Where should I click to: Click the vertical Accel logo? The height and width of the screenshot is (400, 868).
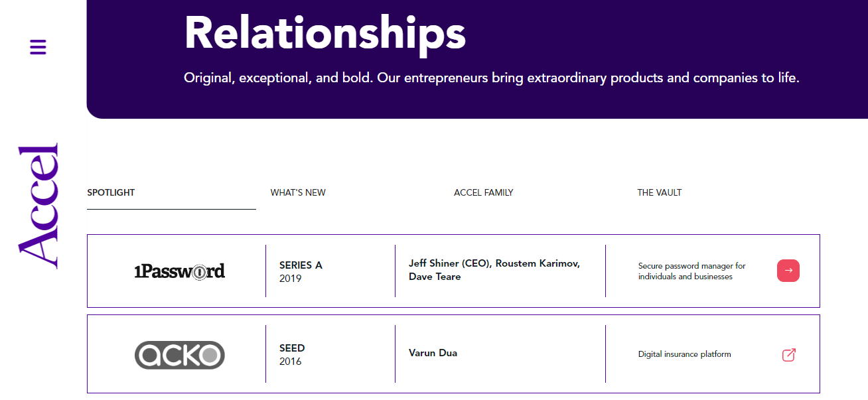[38, 206]
